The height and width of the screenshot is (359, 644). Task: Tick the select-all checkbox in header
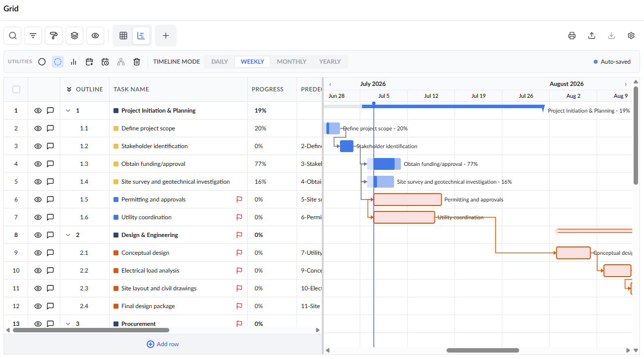point(16,89)
